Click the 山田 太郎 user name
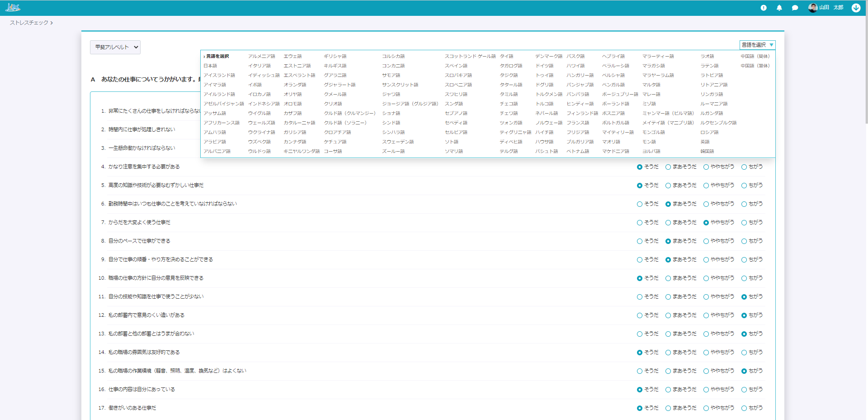868x420 pixels. coord(831,8)
